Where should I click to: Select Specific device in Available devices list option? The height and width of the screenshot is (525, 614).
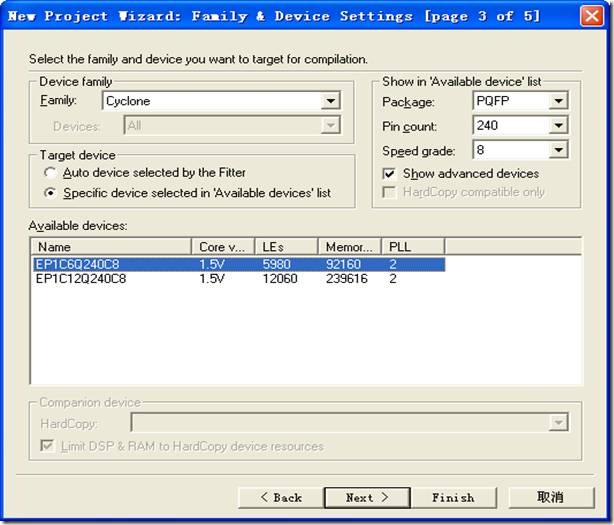click(51, 192)
